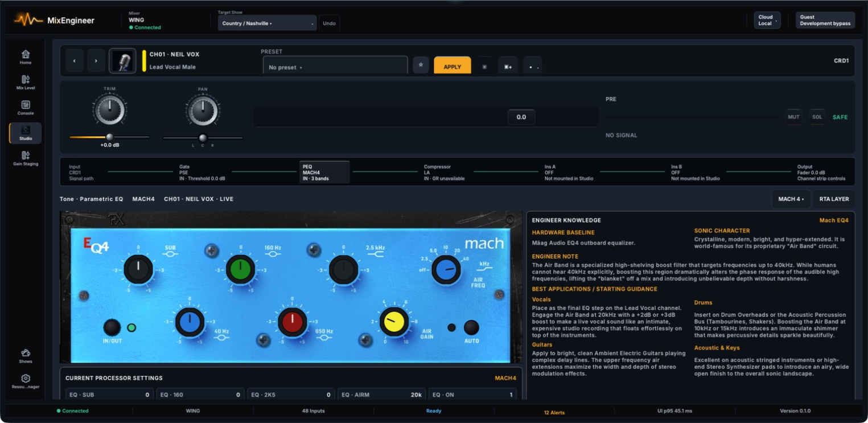The image size is (868, 423).
Task: Click the EQ · 2K5 setting cell
Action: pyautogui.click(x=291, y=395)
